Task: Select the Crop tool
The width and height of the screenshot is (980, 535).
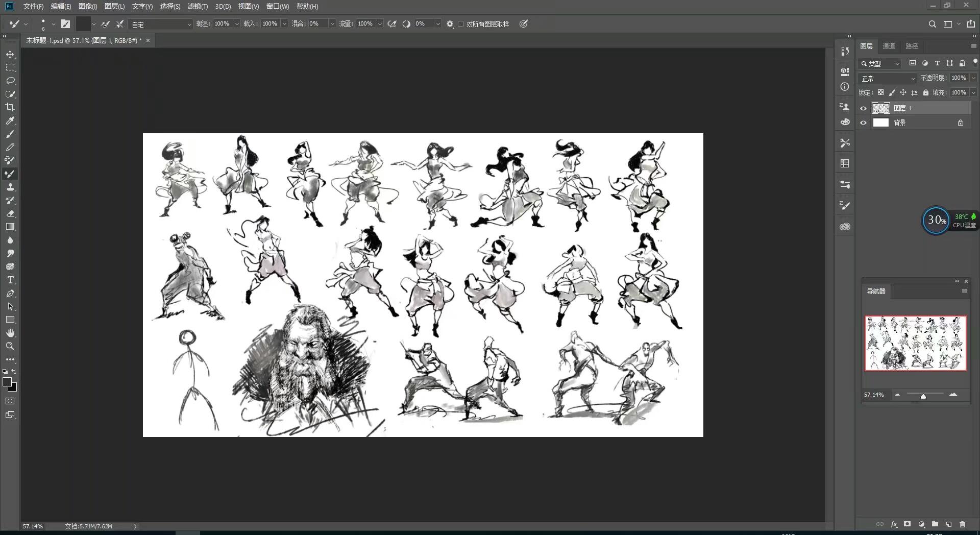Action: [x=10, y=107]
